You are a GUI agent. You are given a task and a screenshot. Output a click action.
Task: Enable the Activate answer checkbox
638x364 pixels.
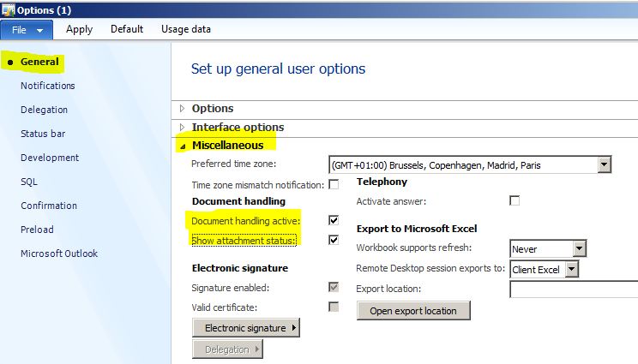coord(515,201)
